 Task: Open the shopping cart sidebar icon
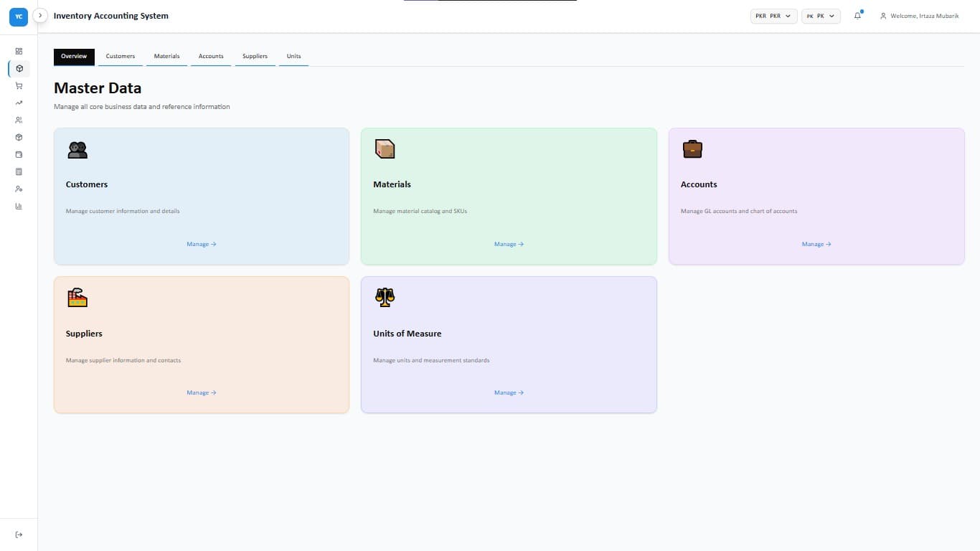(19, 85)
